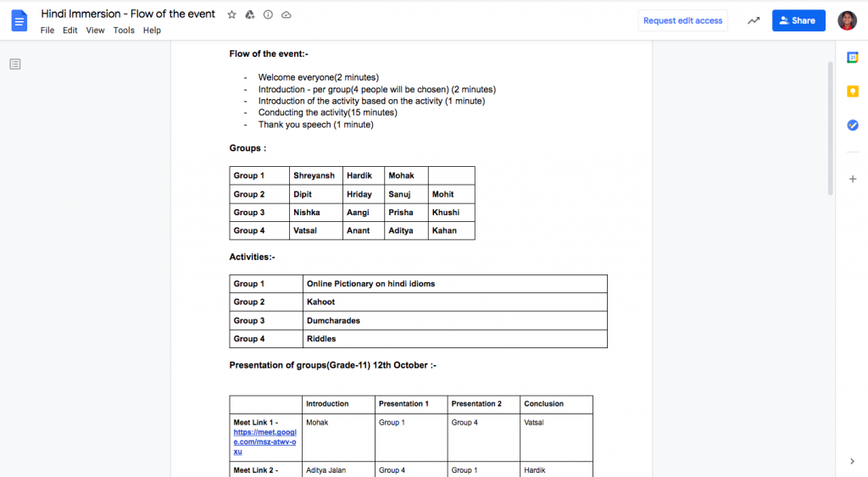Click the 'Vatsal' cell in the Groups table

pyautogui.click(x=315, y=230)
